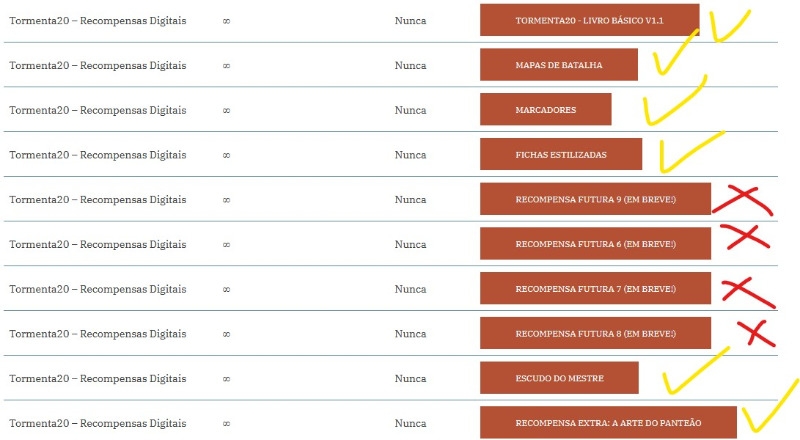Image resolution: width=800 pixels, height=440 pixels.
Task: Choose Recompensa Futura 7 (Em Breve)
Action: pos(595,288)
